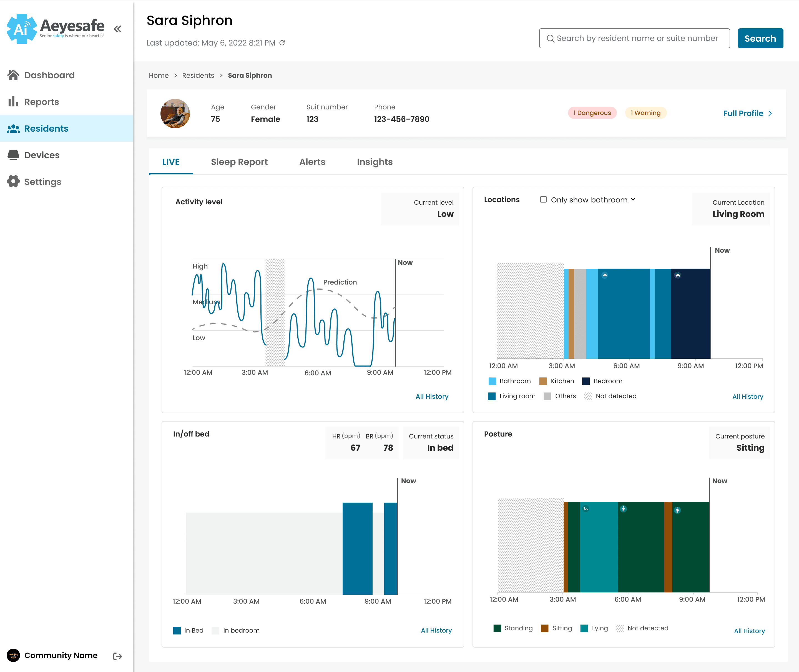Open Settings gear in sidebar
Image resolution: width=799 pixels, height=672 pixels.
point(13,181)
